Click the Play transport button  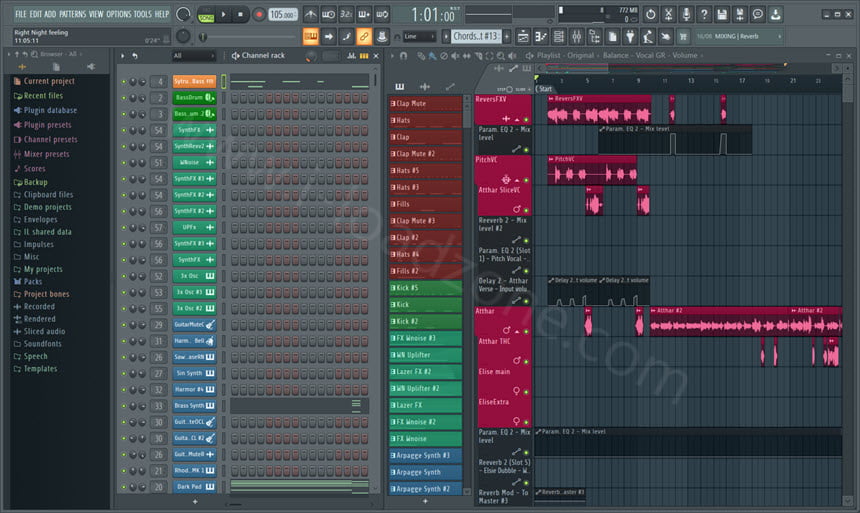[x=223, y=15]
